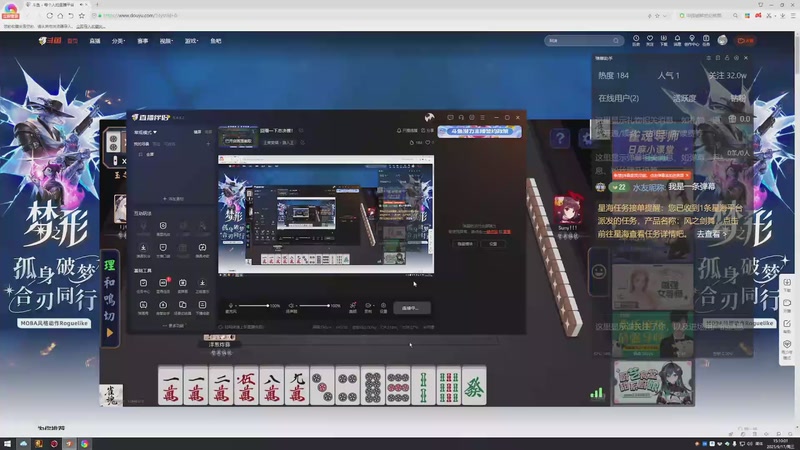The height and width of the screenshot is (450, 800).
Task: Click the 去查看 link in task notice
Action: point(711,234)
